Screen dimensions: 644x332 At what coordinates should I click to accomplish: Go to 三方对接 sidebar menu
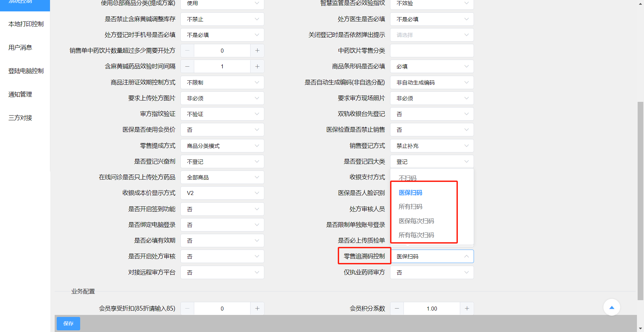point(20,118)
